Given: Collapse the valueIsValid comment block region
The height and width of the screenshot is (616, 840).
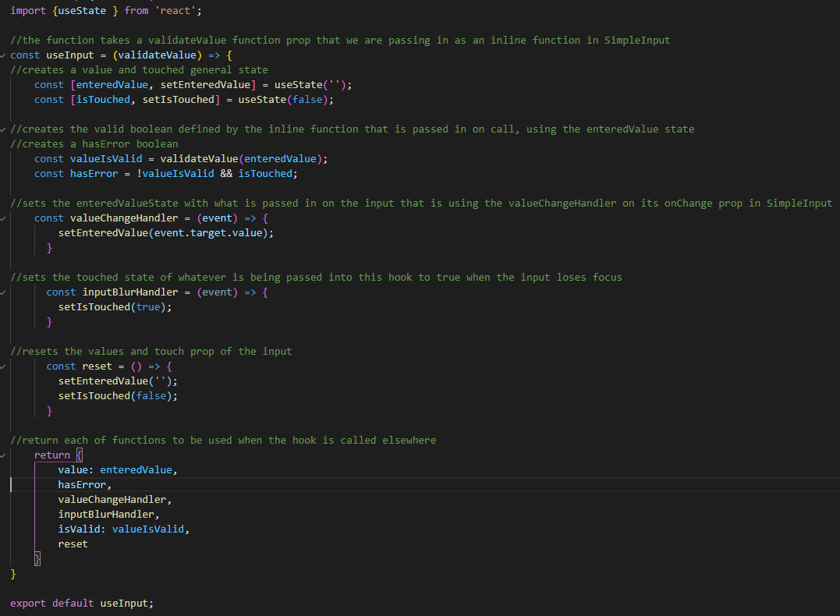Looking at the screenshot, I should coord(4,129).
